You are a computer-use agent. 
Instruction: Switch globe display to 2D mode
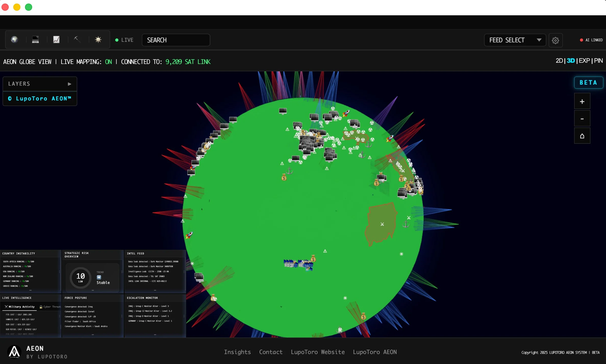coord(560,61)
